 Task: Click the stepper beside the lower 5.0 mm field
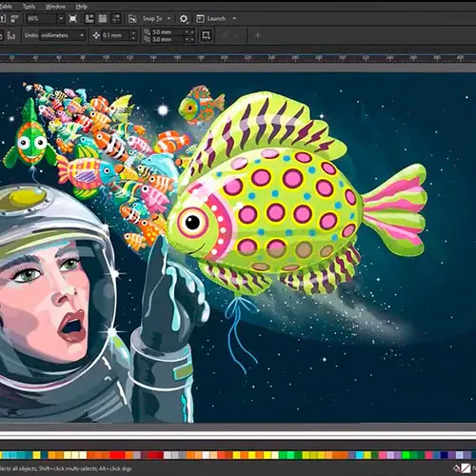pos(189,39)
